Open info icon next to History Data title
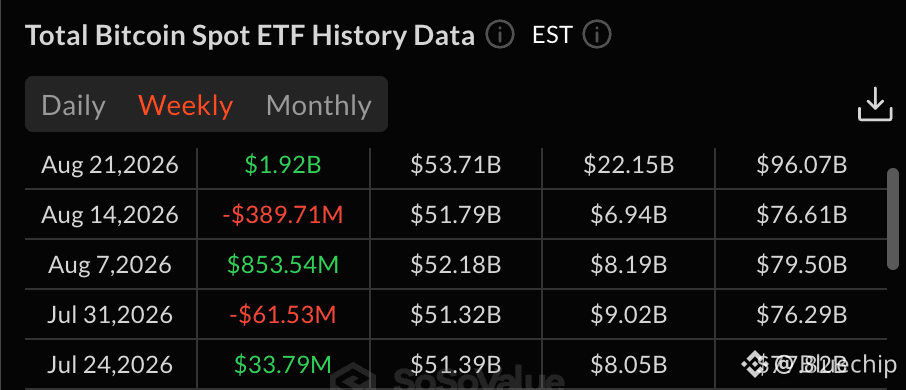 tap(500, 36)
